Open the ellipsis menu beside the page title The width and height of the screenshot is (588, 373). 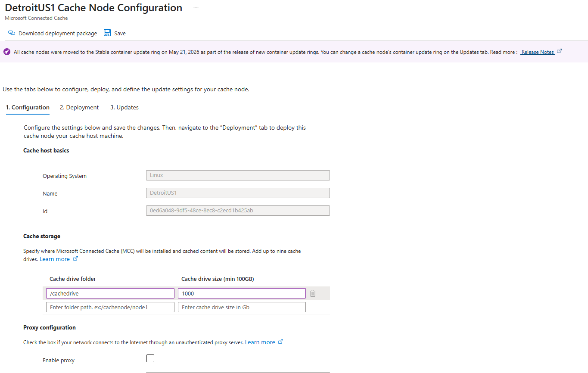tap(196, 8)
